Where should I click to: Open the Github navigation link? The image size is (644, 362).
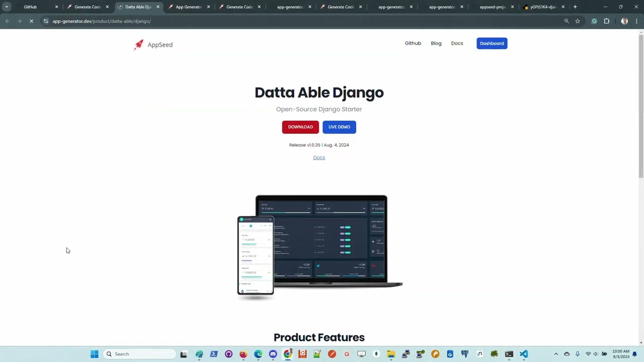[x=413, y=43]
